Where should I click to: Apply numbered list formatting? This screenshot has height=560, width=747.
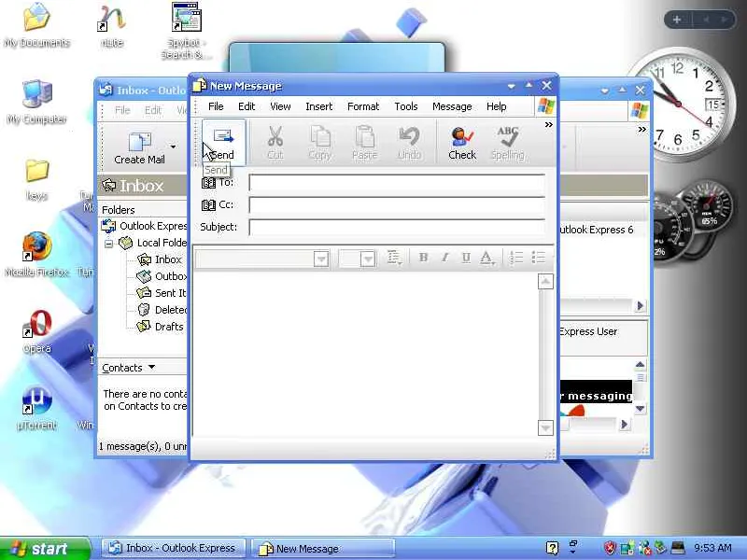pos(516,258)
